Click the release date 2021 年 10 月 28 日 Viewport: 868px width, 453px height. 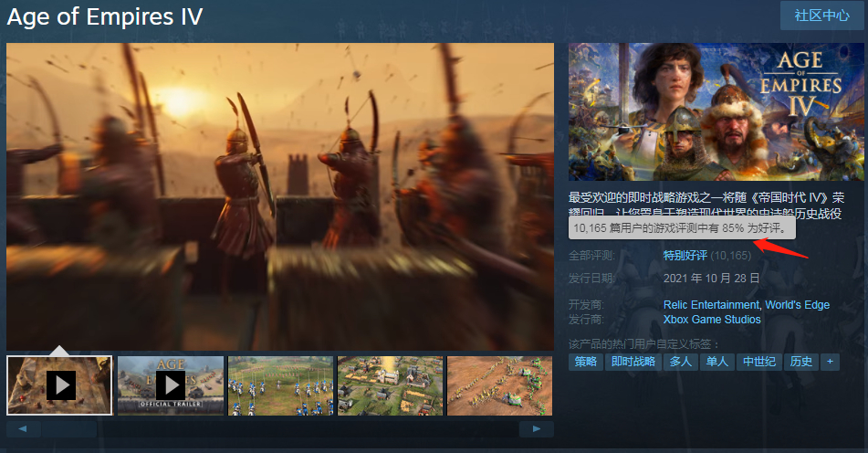(x=711, y=278)
